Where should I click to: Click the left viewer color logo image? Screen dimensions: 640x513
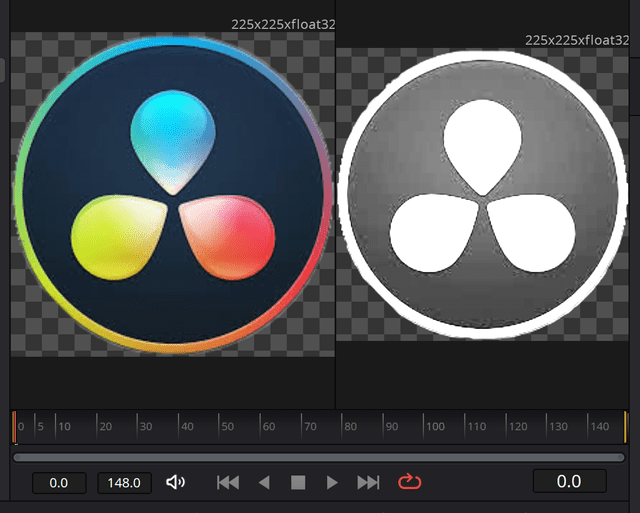[173, 194]
